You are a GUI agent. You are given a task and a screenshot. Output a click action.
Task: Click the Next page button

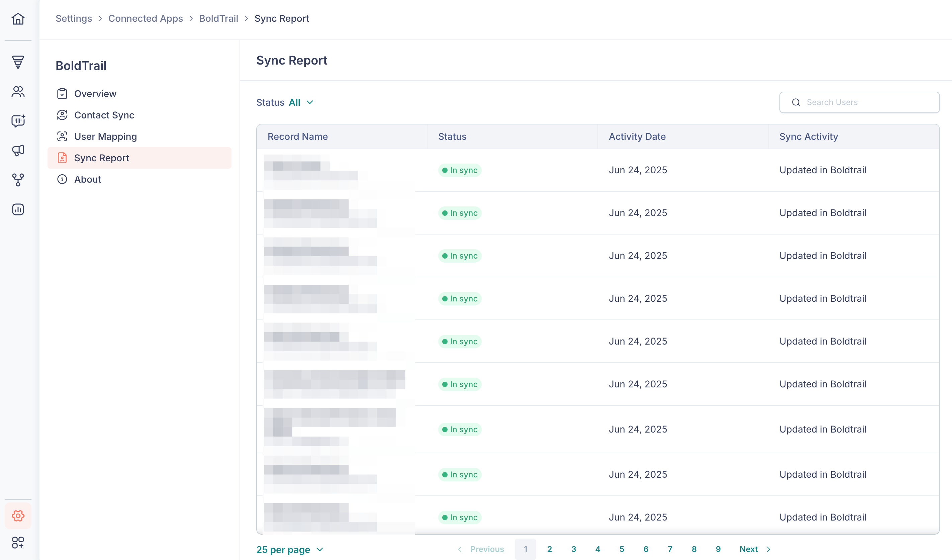coord(755,549)
